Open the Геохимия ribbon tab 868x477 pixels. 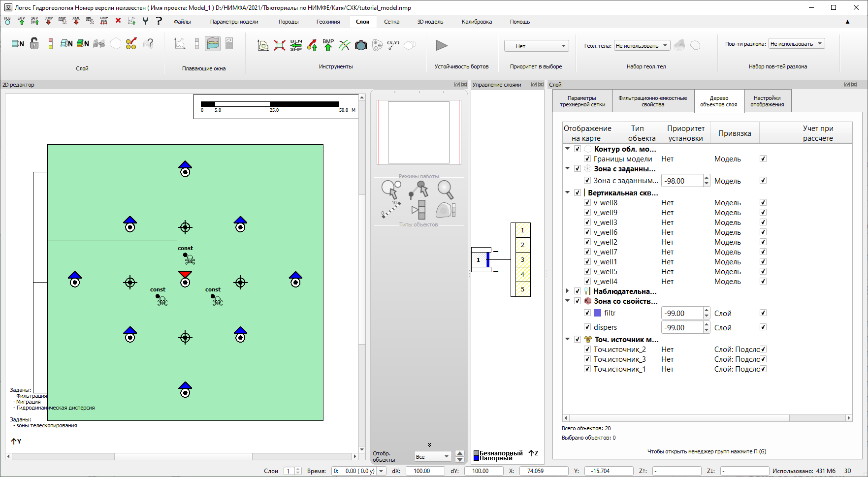point(328,22)
